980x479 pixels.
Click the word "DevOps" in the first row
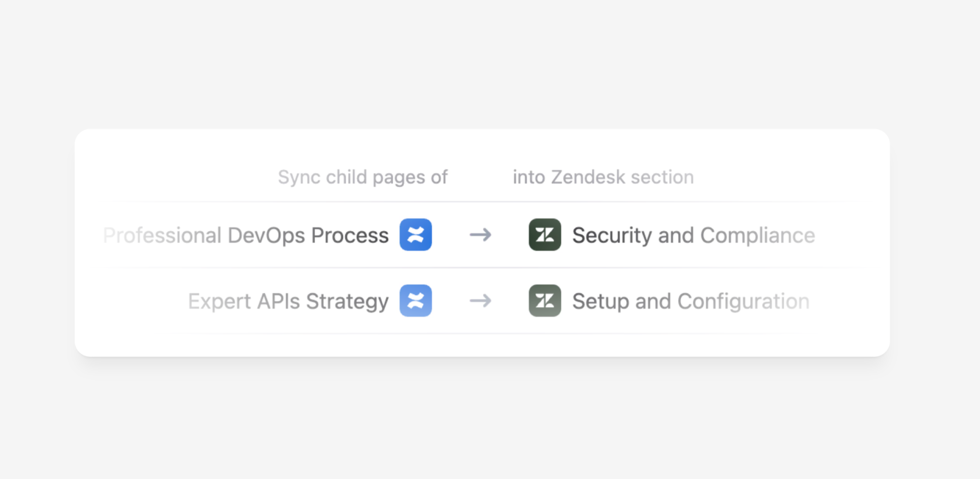point(266,235)
